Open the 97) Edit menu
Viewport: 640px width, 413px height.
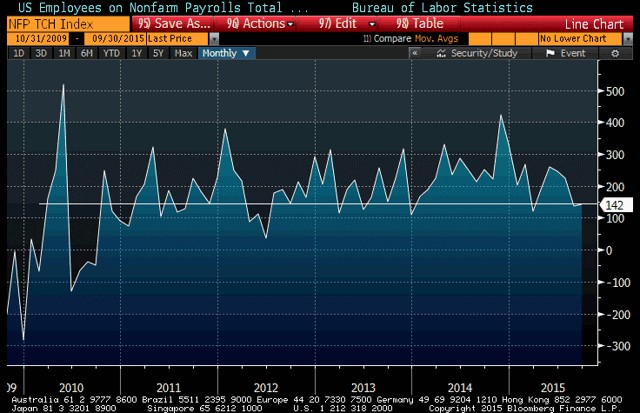pyautogui.click(x=347, y=24)
